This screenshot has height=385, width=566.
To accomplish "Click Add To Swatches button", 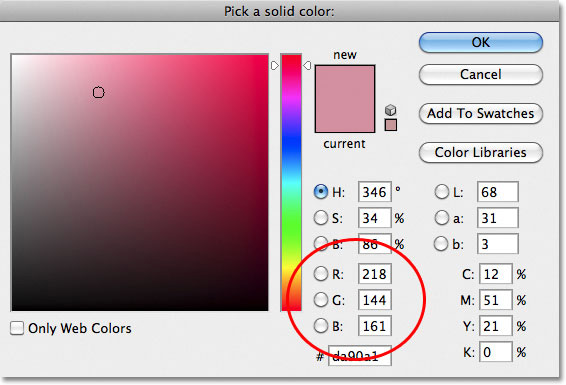I will pos(481,114).
